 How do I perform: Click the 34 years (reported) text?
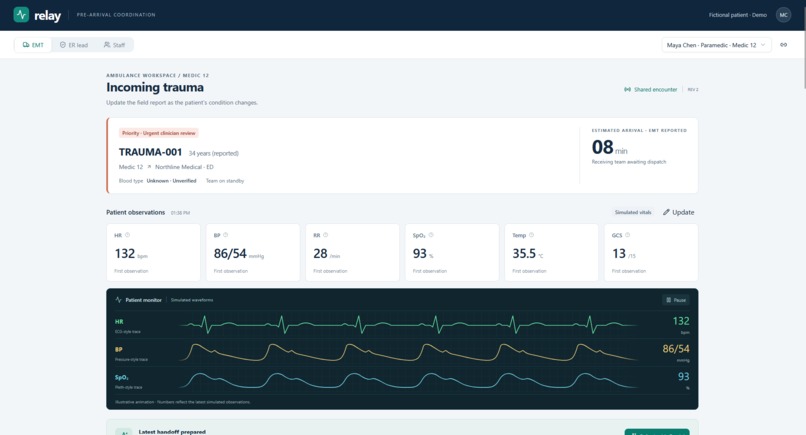pos(213,153)
